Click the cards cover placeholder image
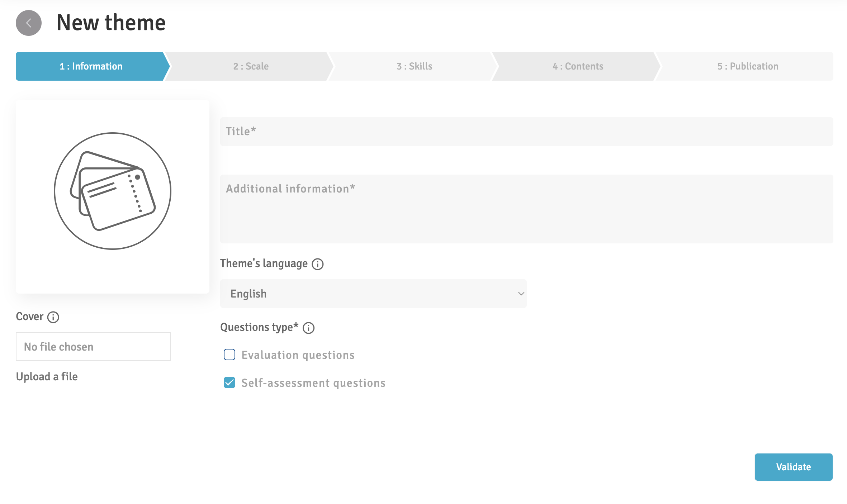Image resolution: width=847 pixels, height=504 pixels. tap(113, 191)
